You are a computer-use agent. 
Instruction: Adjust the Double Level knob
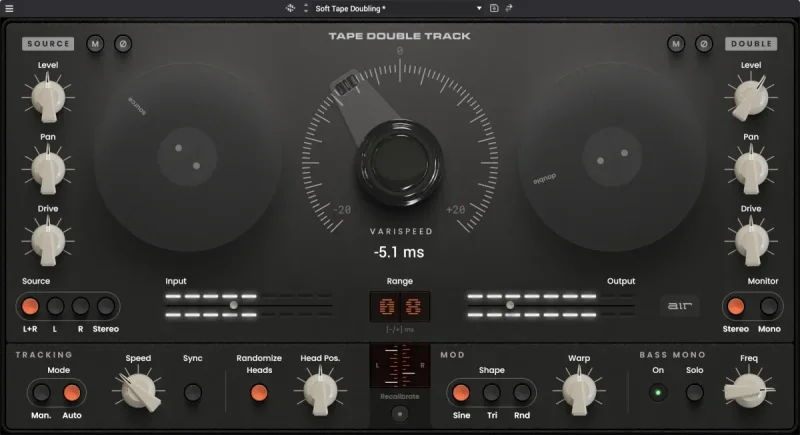pos(751,97)
